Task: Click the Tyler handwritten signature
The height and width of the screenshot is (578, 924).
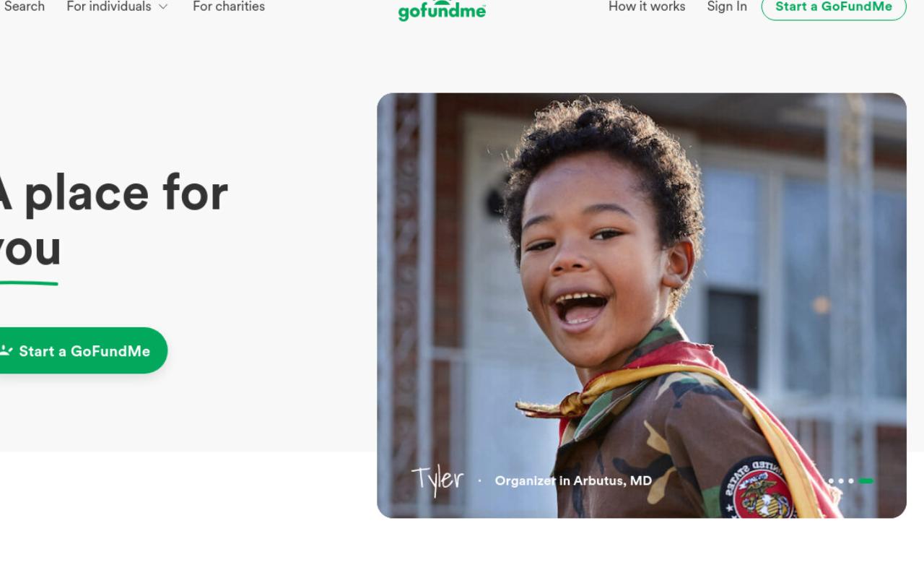Action: [437, 480]
